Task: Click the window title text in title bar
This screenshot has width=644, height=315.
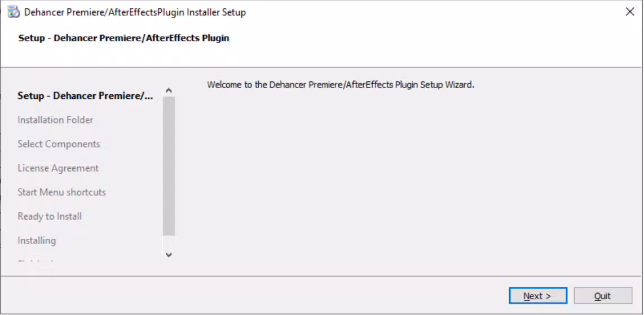Action: coord(135,12)
